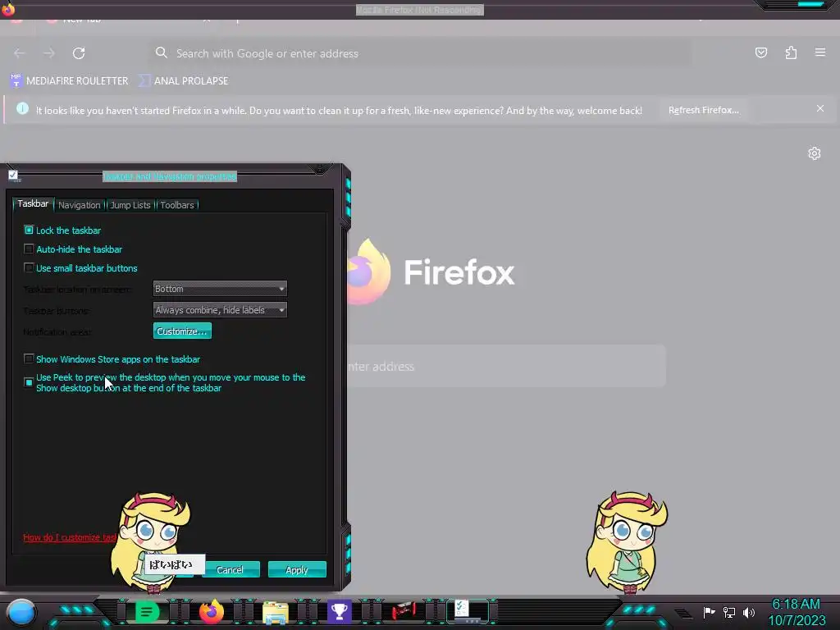Click the Cancel button in taskbar properties

tap(230, 570)
